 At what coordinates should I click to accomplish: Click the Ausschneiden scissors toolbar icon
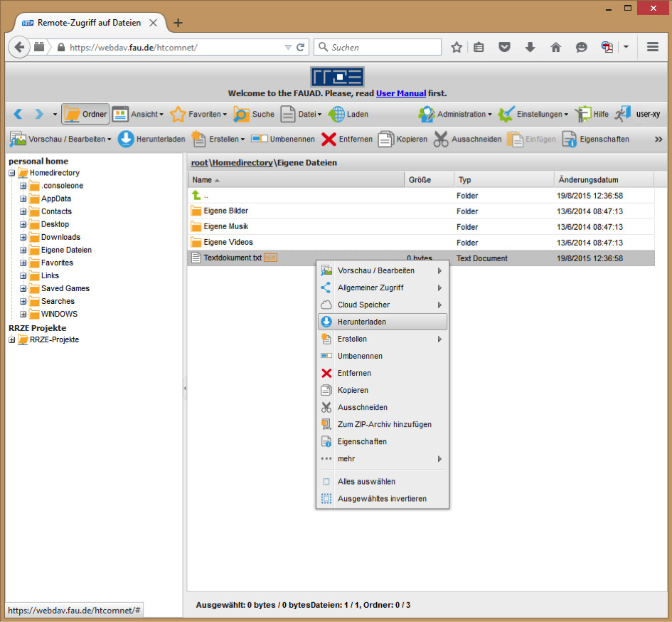441,139
